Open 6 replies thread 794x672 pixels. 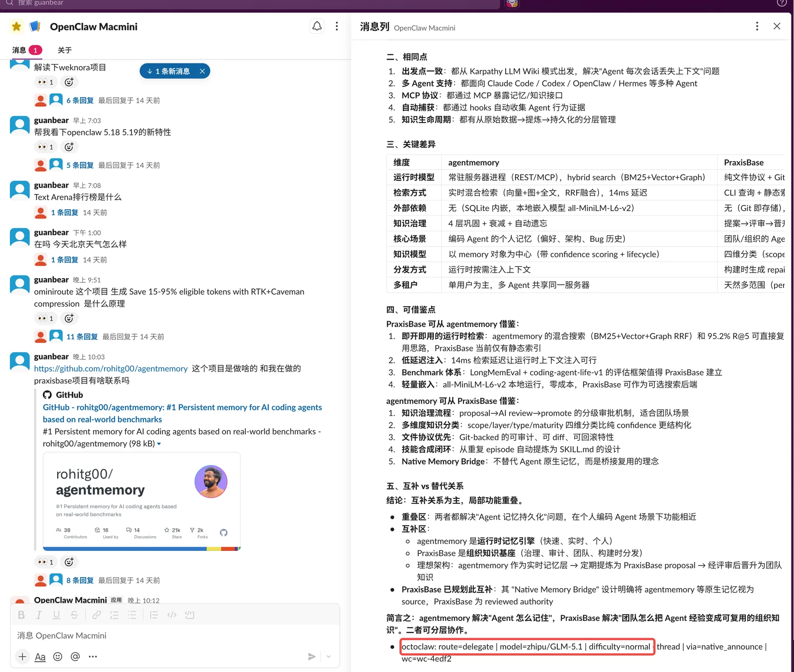[80, 100]
